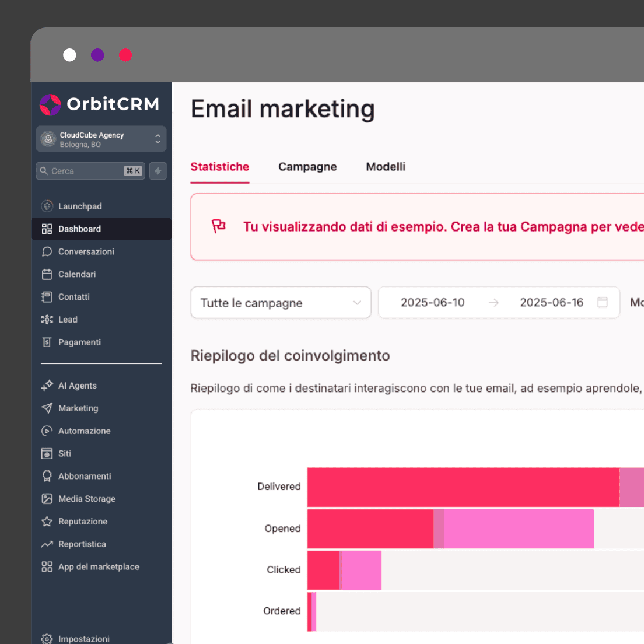
Task: Open the Dashboard sidebar item
Action: tap(101, 229)
